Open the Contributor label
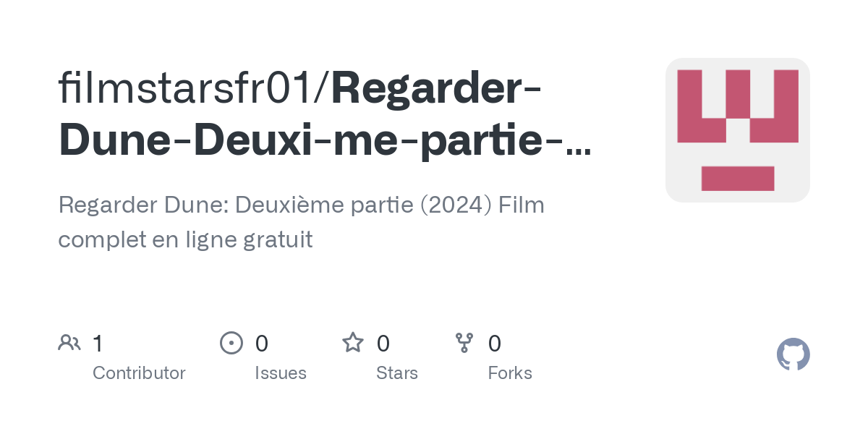Viewport: 868px width, 434px height. (139, 373)
